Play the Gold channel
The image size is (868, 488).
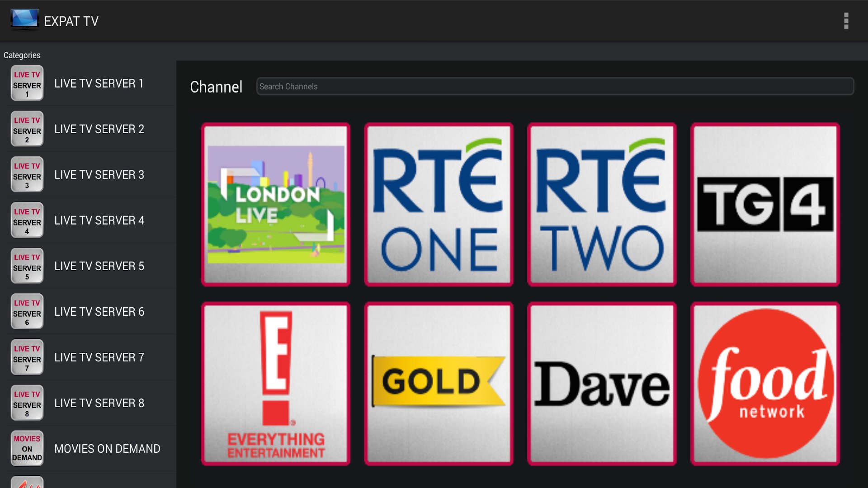click(x=439, y=384)
